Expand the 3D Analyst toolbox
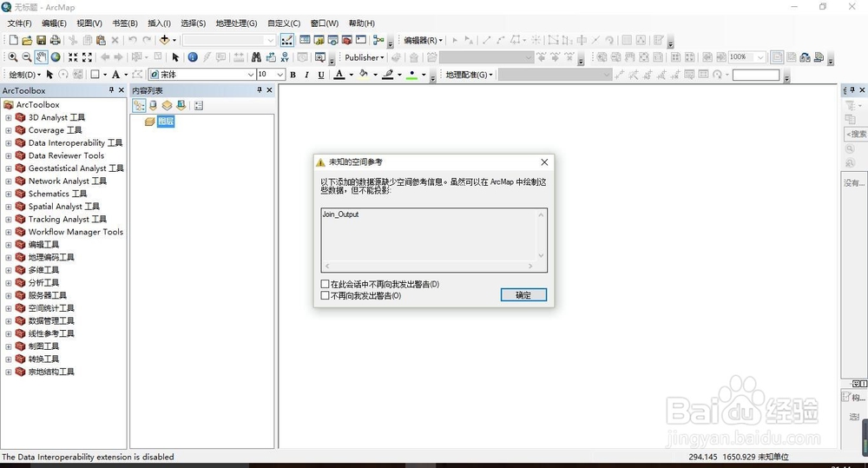 point(9,117)
